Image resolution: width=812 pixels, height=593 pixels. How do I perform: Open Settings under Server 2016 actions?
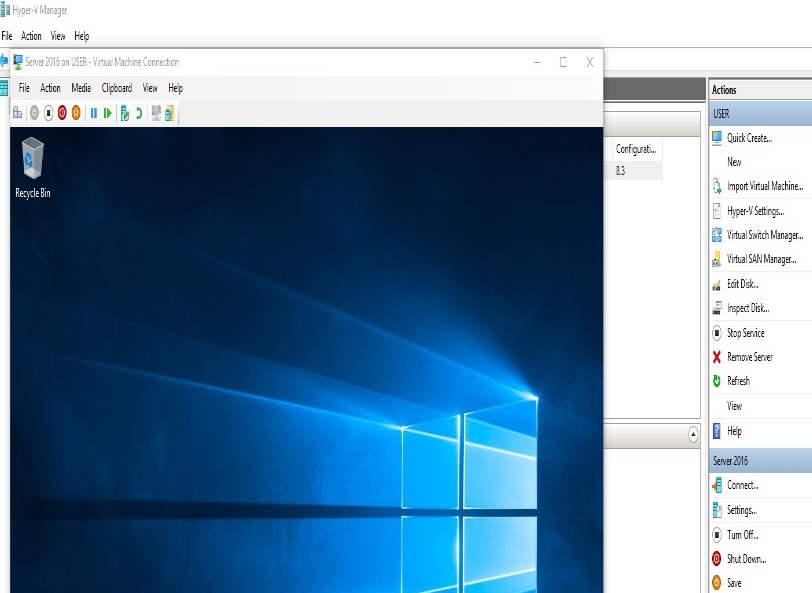742,510
